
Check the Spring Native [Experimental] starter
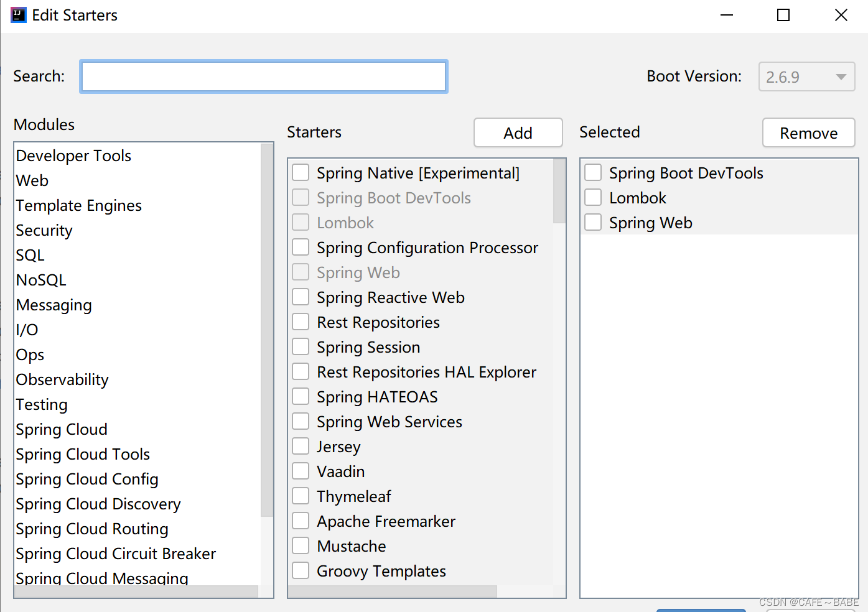[301, 172]
